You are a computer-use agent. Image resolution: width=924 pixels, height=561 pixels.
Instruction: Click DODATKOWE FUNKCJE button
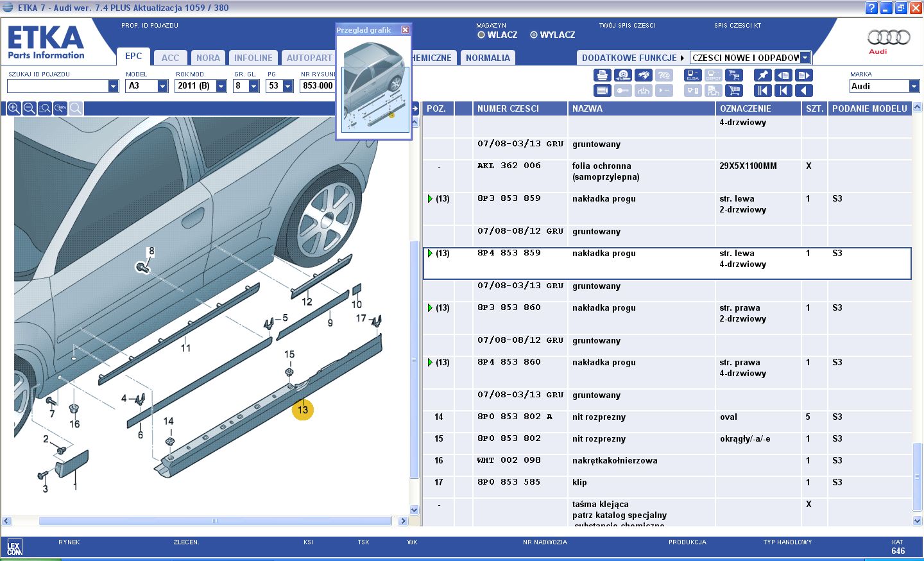click(633, 58)
